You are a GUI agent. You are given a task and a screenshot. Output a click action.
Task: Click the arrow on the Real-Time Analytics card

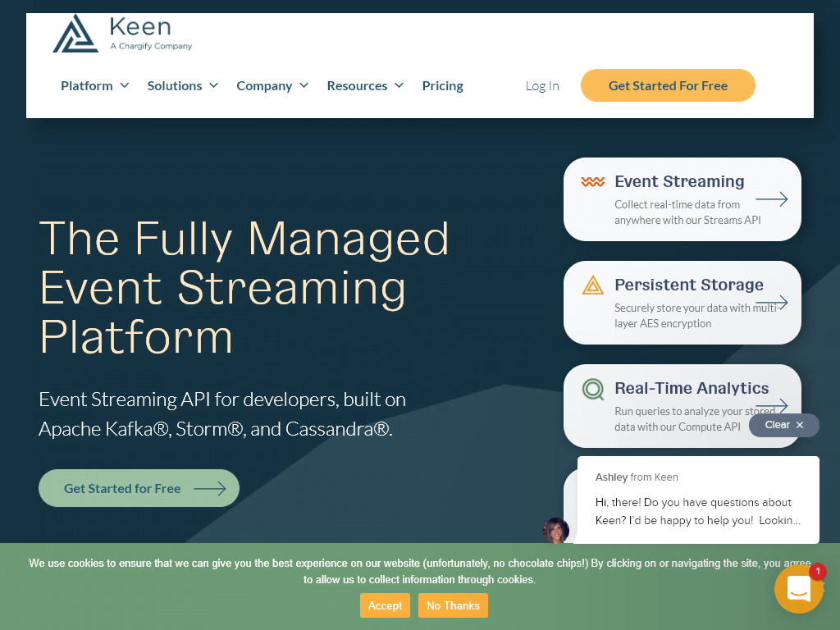771,405
